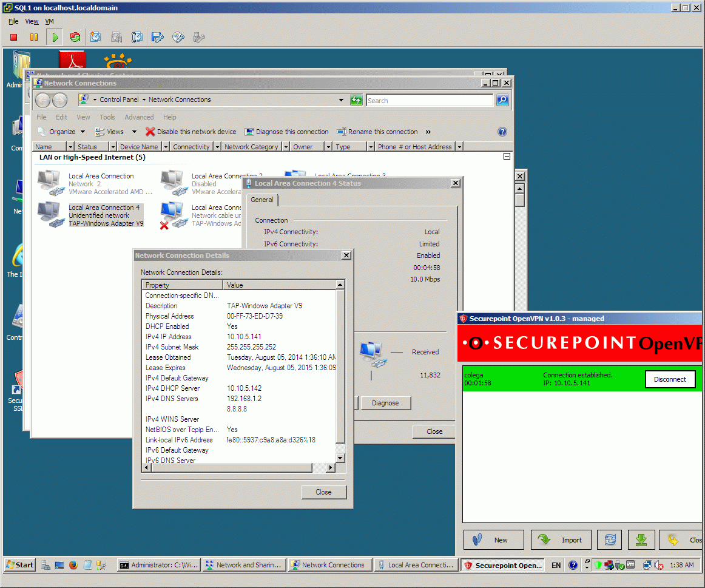Click Diagnose this connection

(286, 132)
